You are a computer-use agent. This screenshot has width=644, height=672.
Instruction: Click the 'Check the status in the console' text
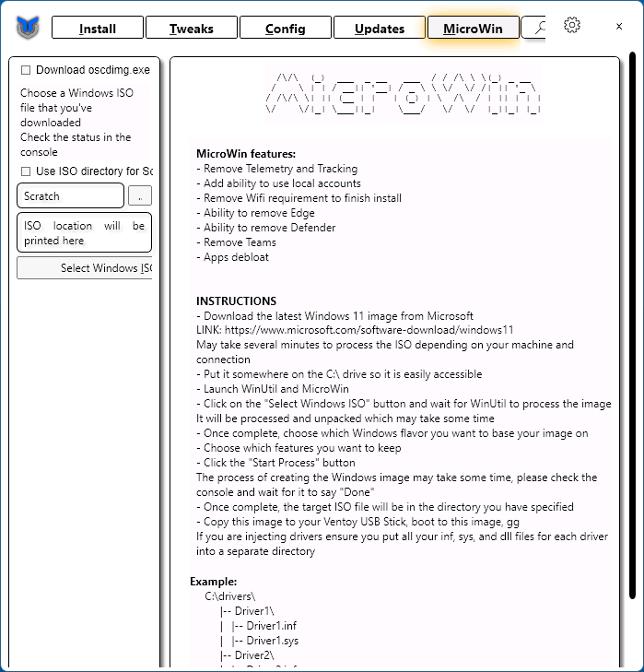76,145
